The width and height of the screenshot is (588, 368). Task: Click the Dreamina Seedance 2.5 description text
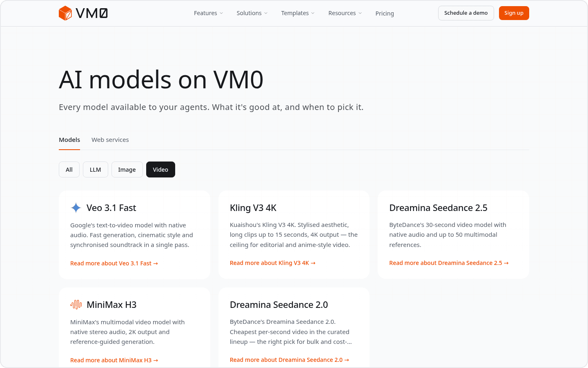point(448,235)
